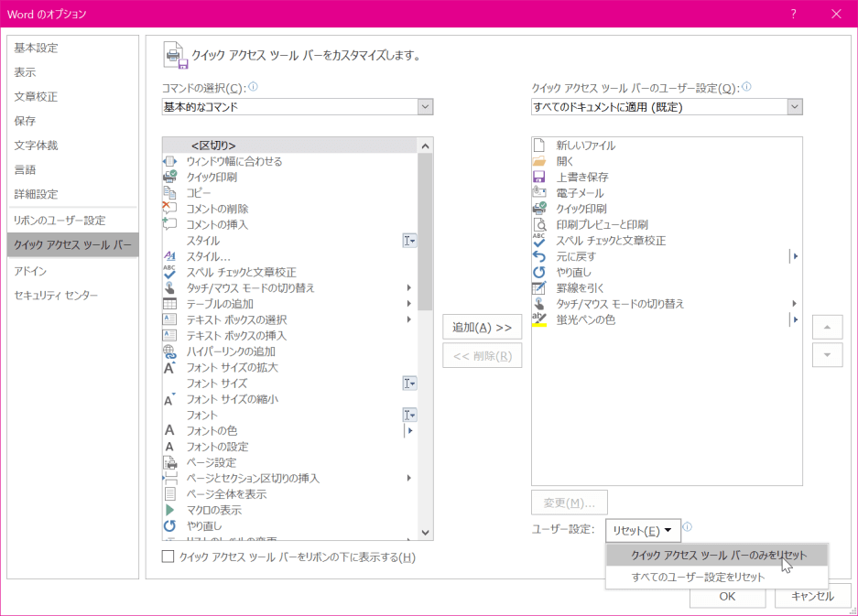Click the help question mark in the title bar
Image resolution: width=858 pixels, height=616 pixels.
point(793,15)
